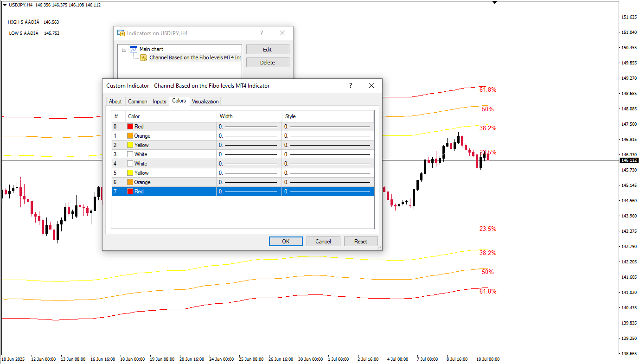Click the Orange color swatch in row 1

pos(130,136)
